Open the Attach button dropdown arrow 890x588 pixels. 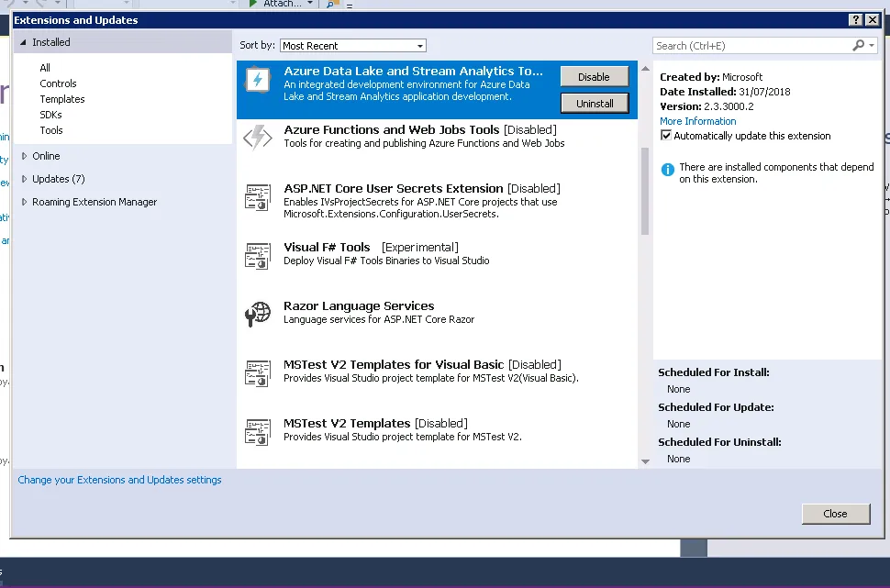point(310,4)
